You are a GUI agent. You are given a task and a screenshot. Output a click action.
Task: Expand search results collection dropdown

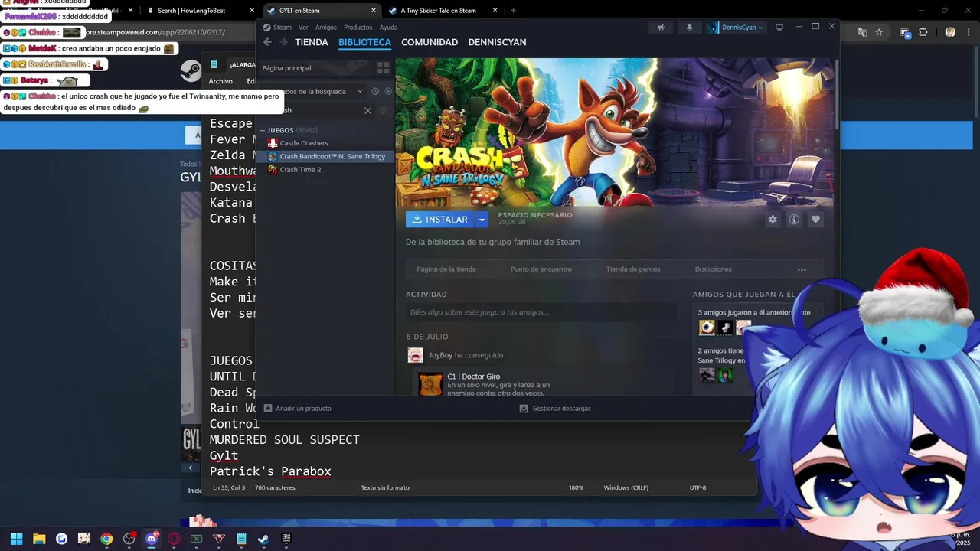click(x=360, y=91)
